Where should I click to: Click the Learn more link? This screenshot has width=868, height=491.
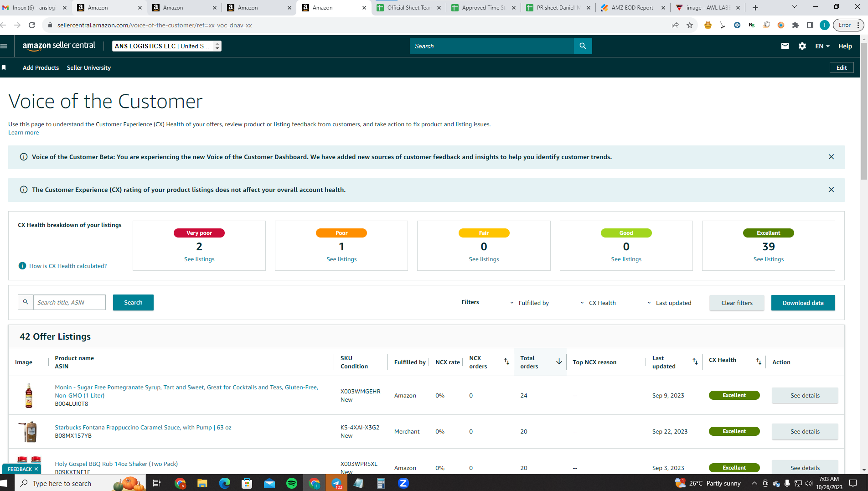[x=23, y=133]
